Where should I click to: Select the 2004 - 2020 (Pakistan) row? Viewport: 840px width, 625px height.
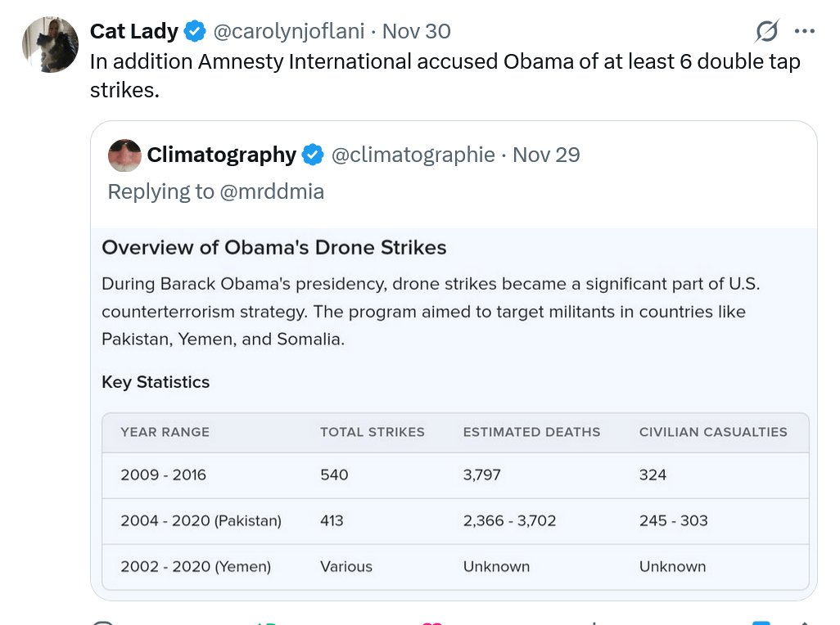point(454,521)
